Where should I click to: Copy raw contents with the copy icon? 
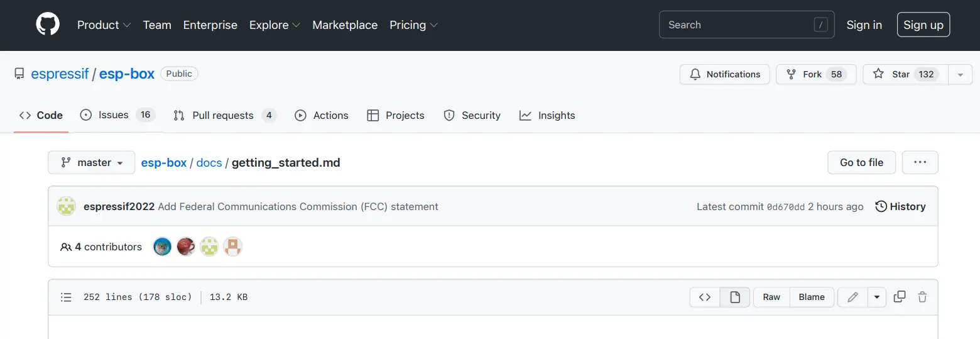[900, 297]
